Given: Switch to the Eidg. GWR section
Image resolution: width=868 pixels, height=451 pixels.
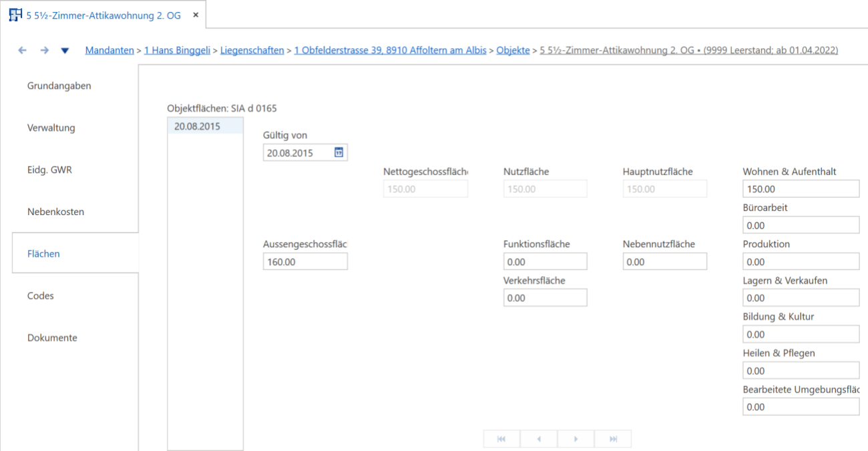Looking at the screenshot, I should point(49,170).
